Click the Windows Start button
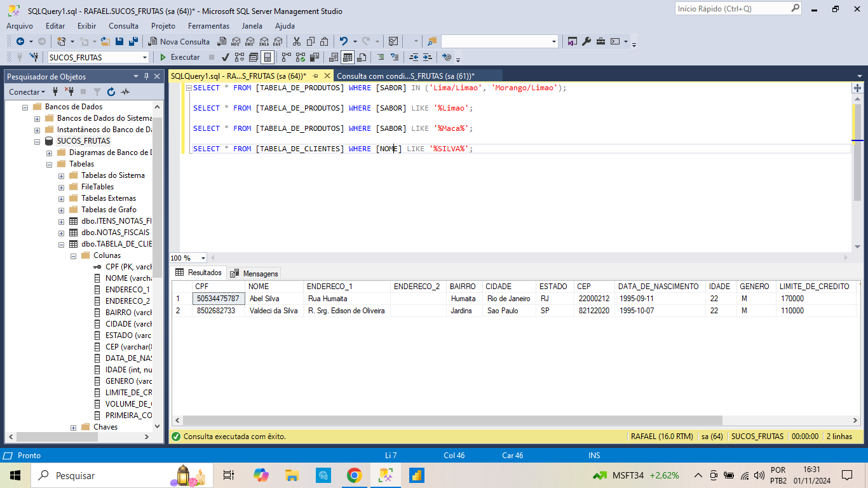 (x=15, y=475)
